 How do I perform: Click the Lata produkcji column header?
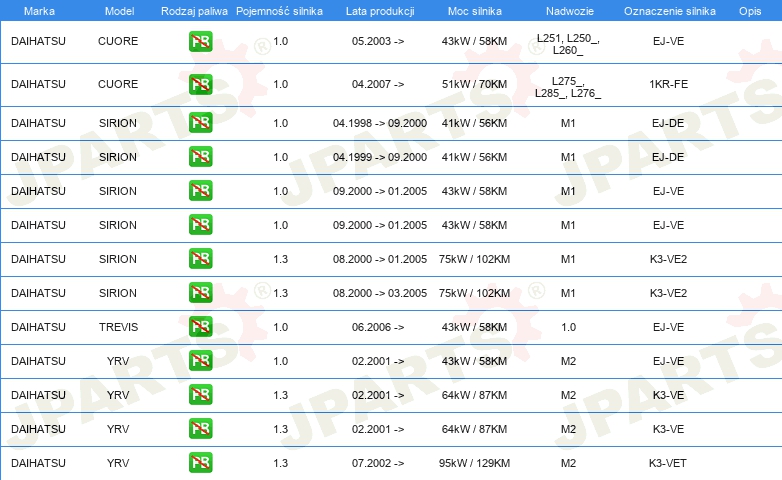[x=380, y=11]
